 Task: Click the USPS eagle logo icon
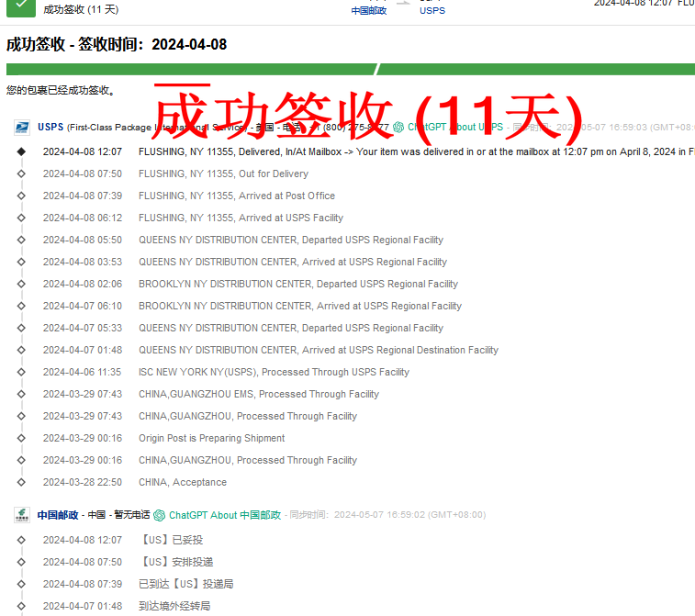tap(22, 128)
